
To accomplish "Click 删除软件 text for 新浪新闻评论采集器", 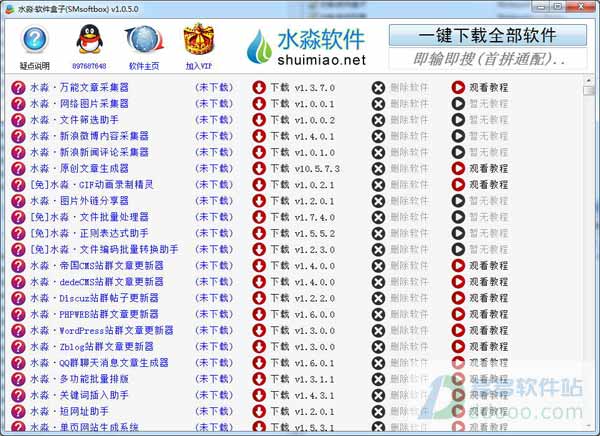I will 409,152.
